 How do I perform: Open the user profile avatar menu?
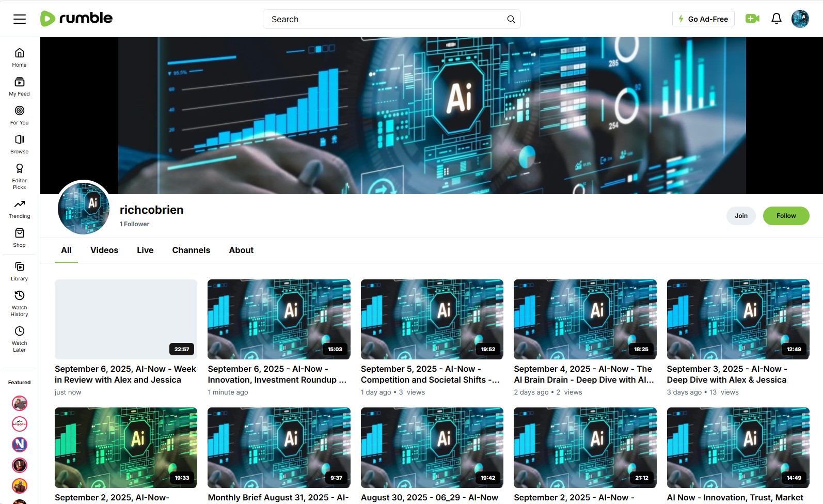point(800,19)
